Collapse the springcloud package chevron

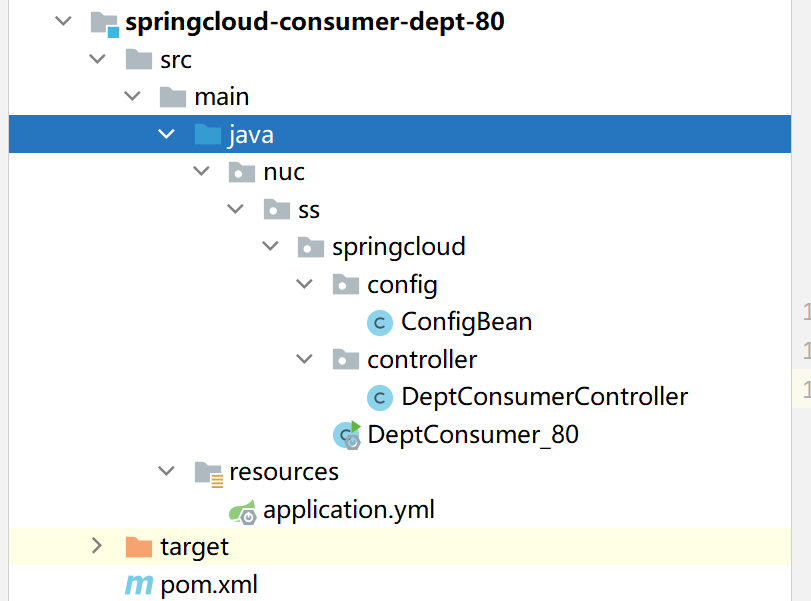click(x=271, y=246)
